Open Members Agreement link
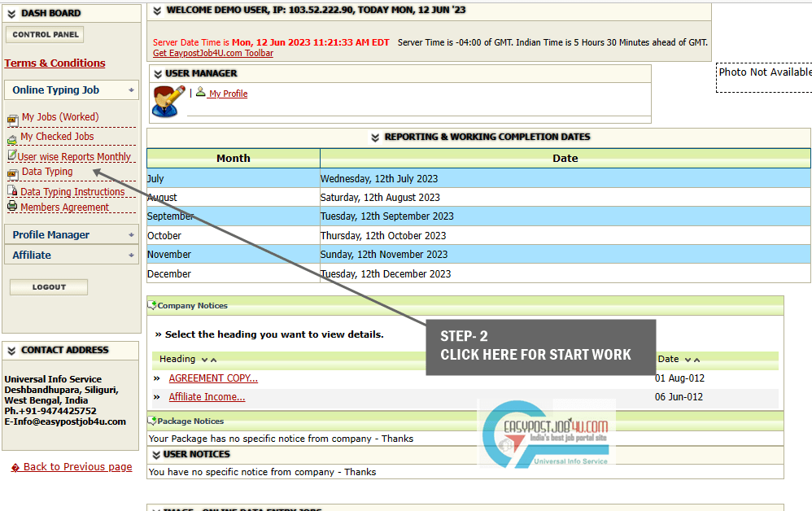Image resolution: width=812 pixels, height=511 pixels. 65,207
